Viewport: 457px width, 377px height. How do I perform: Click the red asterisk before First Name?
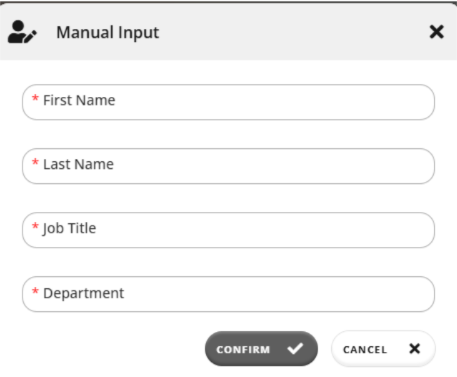click(35, 98)
